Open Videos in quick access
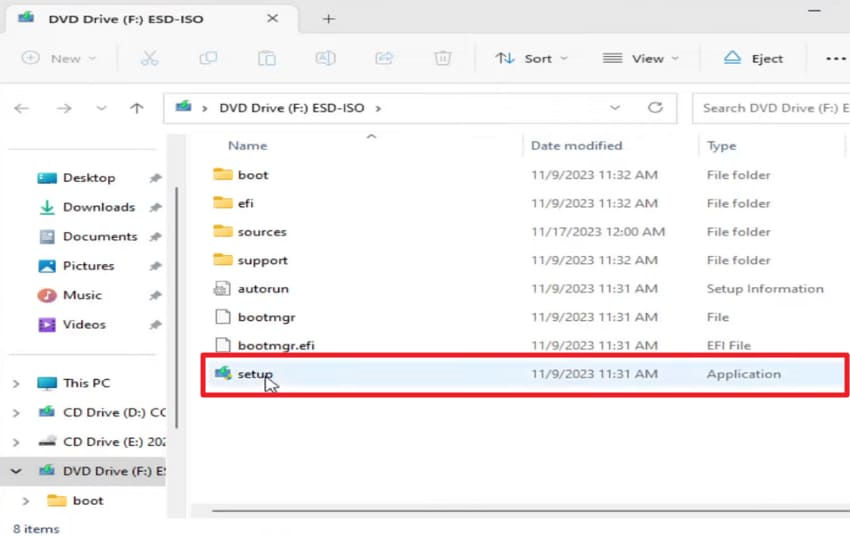 click(84, 325)
